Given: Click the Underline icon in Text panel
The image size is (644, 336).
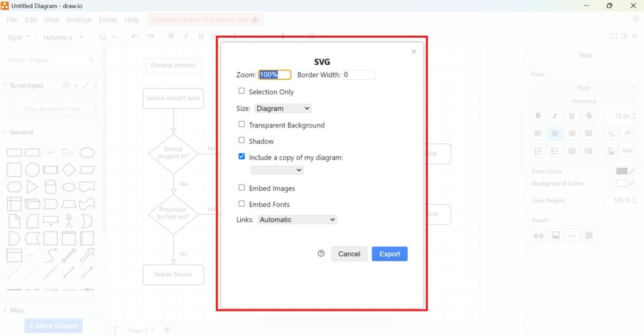Looking at the screenshot, I should pos(572,116).
